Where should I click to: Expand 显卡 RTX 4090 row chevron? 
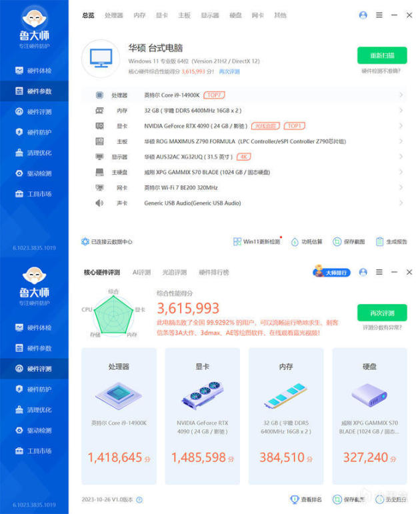click(401, 126)
